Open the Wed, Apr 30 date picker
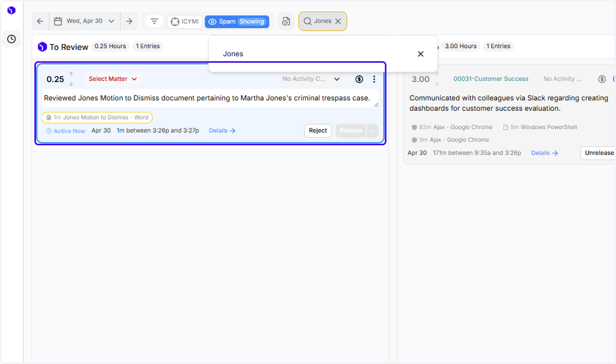616x364 pixels. [85, 21]
